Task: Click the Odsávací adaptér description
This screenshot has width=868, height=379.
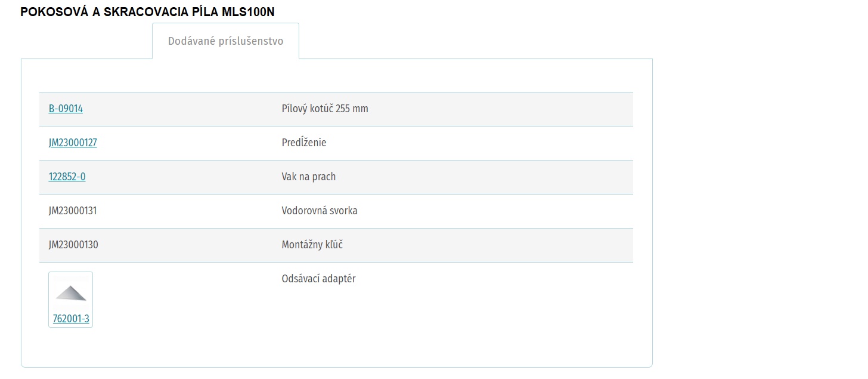Action: pyautogui.click(x=318, y=279)
